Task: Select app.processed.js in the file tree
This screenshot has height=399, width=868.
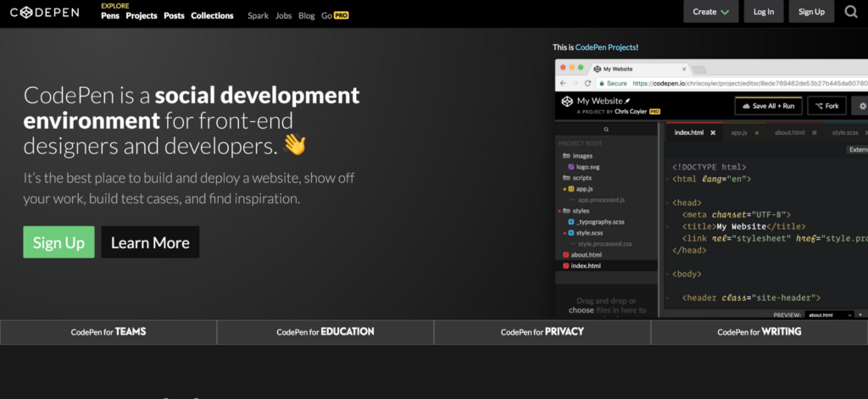Action: [x=602, y=200]
